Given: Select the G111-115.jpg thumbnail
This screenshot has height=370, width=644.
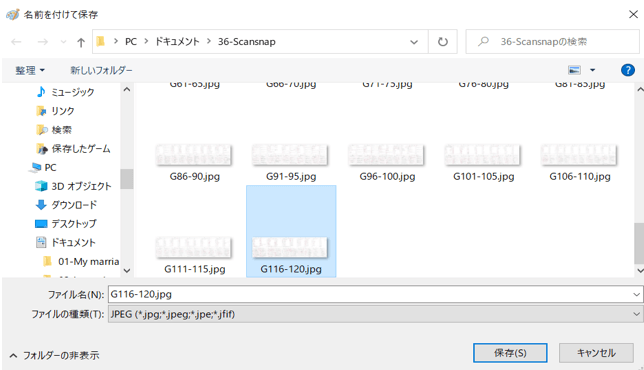Looking at the screenshot, I should (194, 248).
